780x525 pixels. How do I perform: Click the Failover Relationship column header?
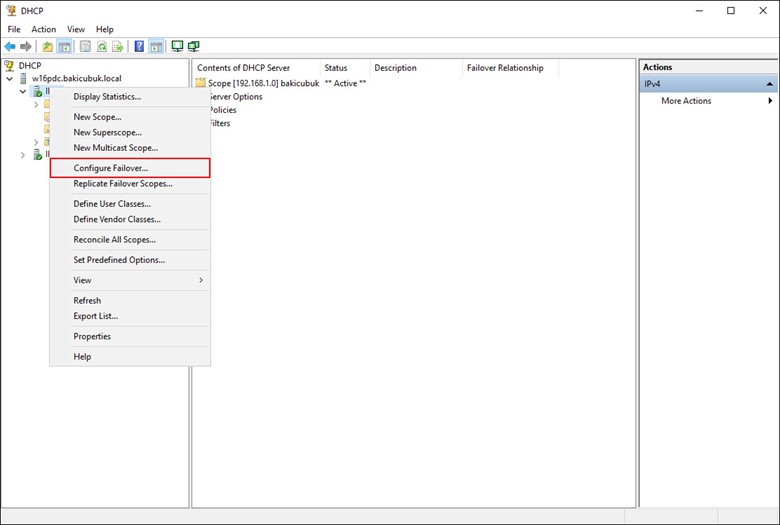505,68
